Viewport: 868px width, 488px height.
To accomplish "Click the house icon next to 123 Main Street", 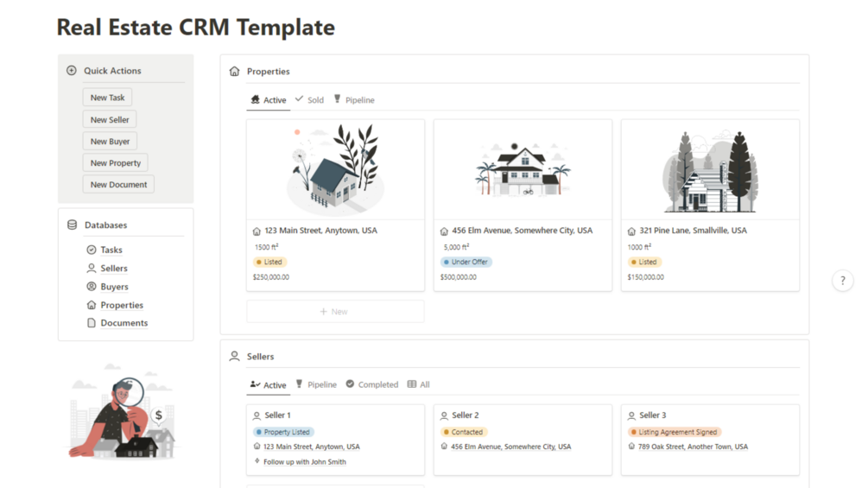I will [x=257, y=231].
